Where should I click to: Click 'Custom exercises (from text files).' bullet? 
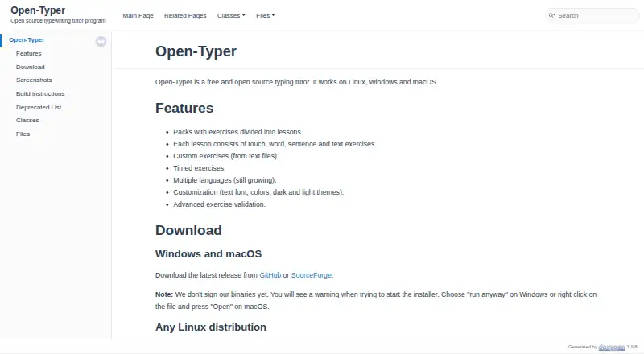point(226,156)
